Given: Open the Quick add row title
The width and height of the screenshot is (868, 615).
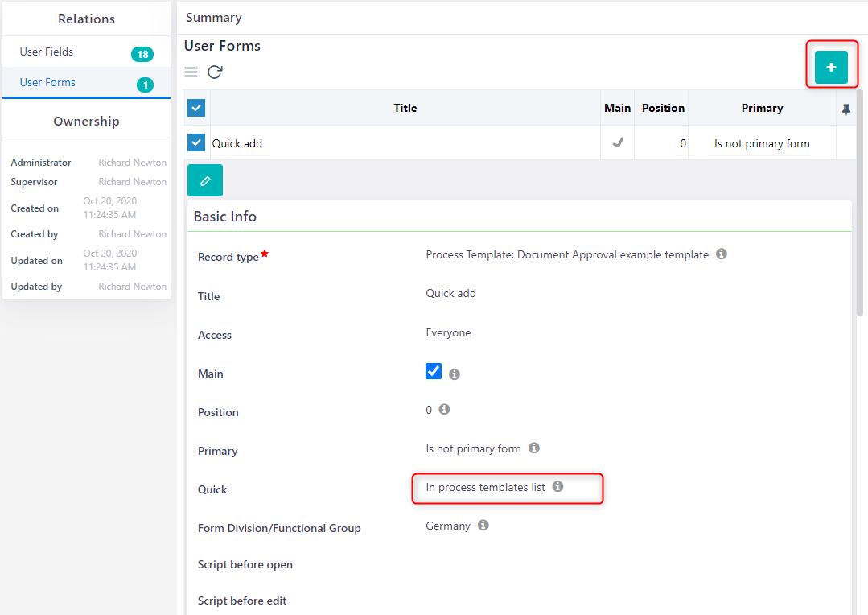Looking at the screenshot, I should click(x=237, y=144).
